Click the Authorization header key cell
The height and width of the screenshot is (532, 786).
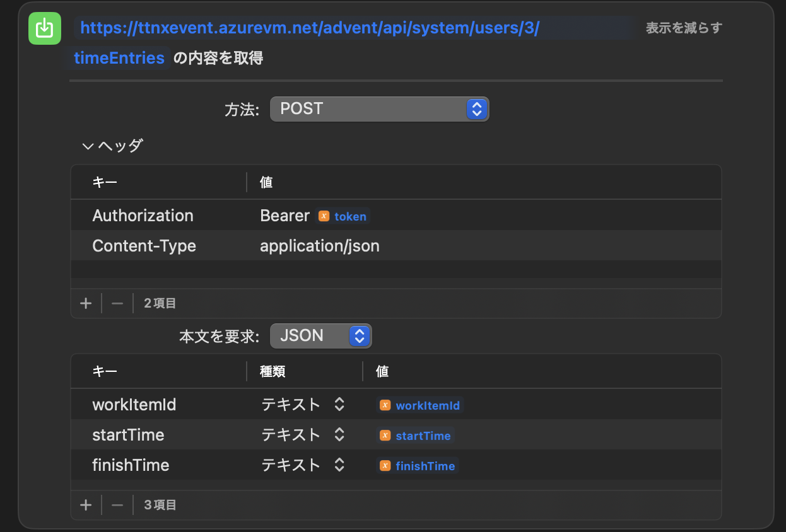tap(143, 215)
